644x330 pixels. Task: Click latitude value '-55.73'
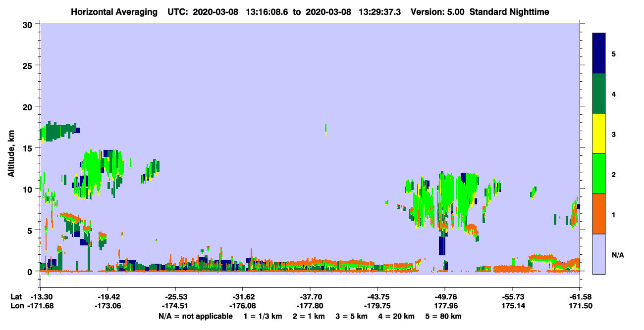click(x=512, y=297)
